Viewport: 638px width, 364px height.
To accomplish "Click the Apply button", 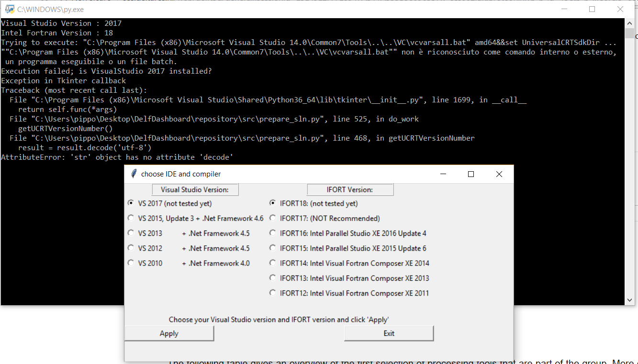I will [x=169, y=333].
